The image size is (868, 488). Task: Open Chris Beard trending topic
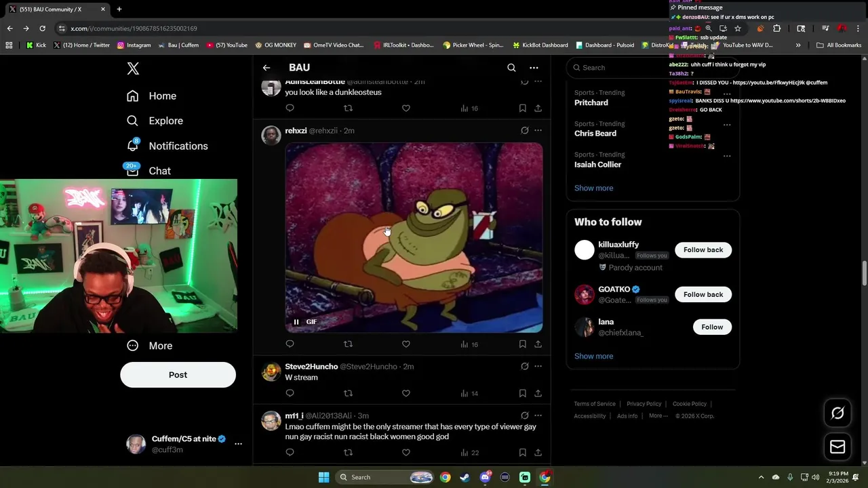pyautogui.click(x=595, y=134)
